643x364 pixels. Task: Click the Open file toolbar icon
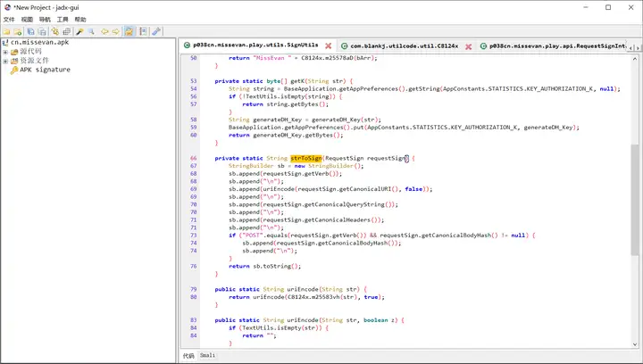tap(6, 31)
